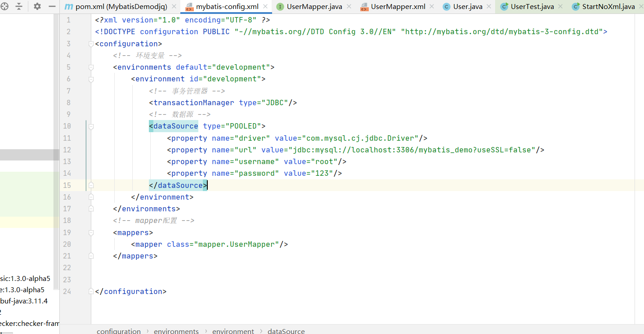Click the default="development" attribute on line 5

pos(223,67)
